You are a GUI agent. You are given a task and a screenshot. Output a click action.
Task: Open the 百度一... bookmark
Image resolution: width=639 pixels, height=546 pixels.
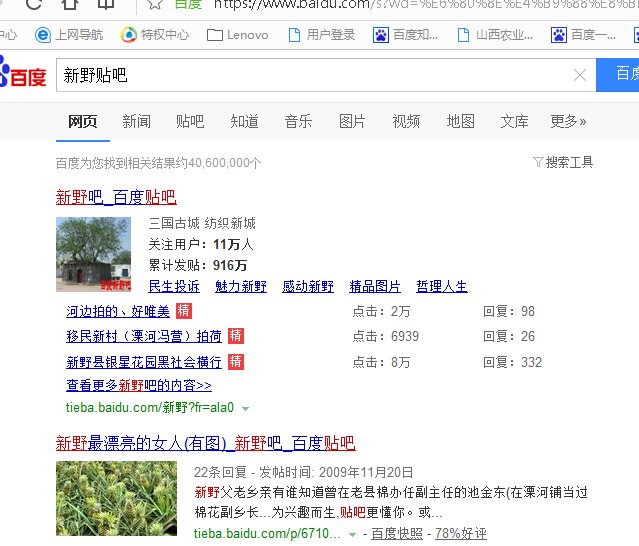click(x=583, y=35)
